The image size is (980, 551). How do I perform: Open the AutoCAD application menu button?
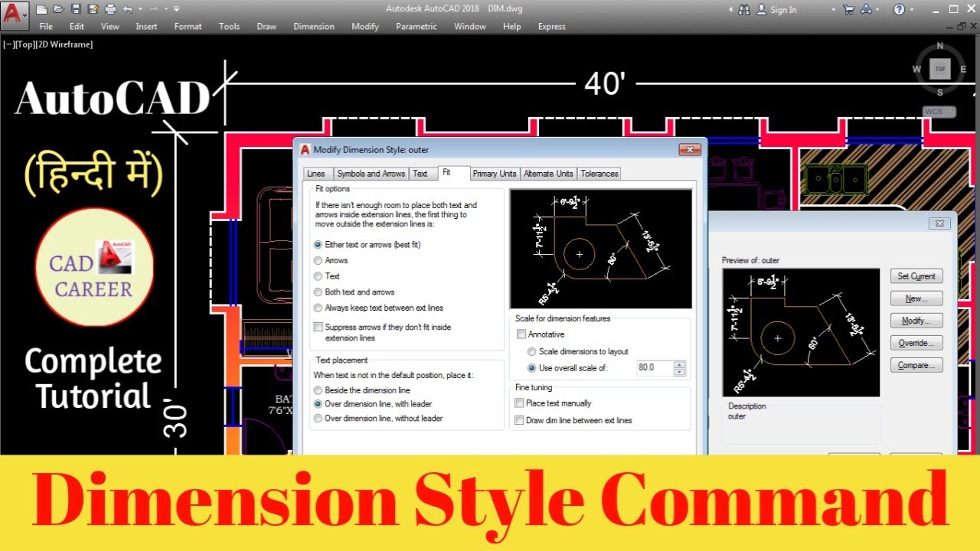14,15
